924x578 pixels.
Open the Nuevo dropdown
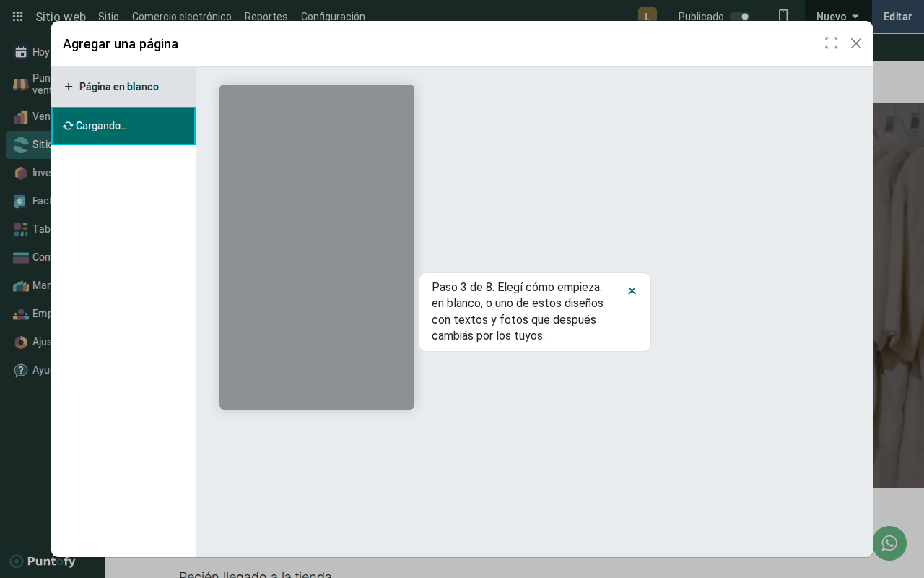click(838, 17)
